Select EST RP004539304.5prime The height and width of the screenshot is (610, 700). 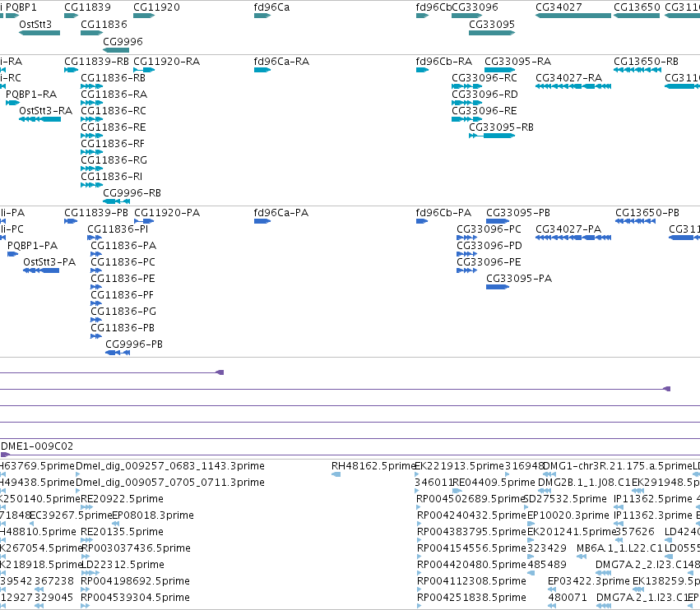coord(86,606)
